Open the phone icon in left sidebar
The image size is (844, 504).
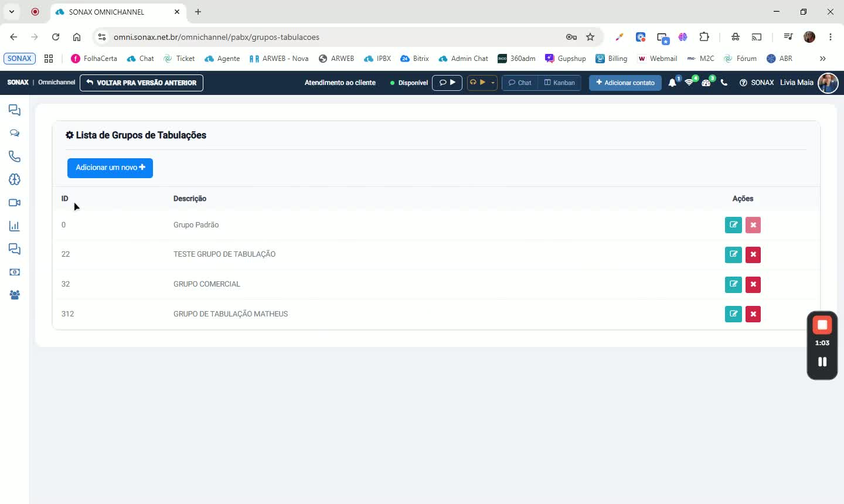(x=15, y=156)
